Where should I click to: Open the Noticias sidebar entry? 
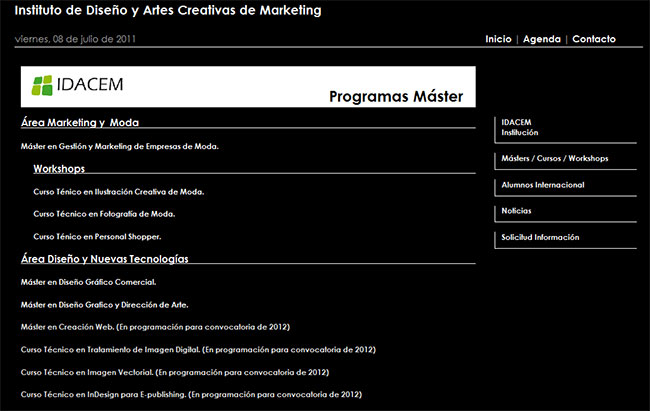tap(516, 211)
